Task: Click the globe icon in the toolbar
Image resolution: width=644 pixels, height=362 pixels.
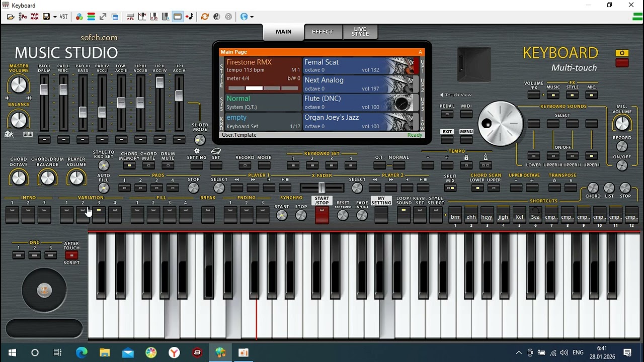Action: (x=244, y=17)
